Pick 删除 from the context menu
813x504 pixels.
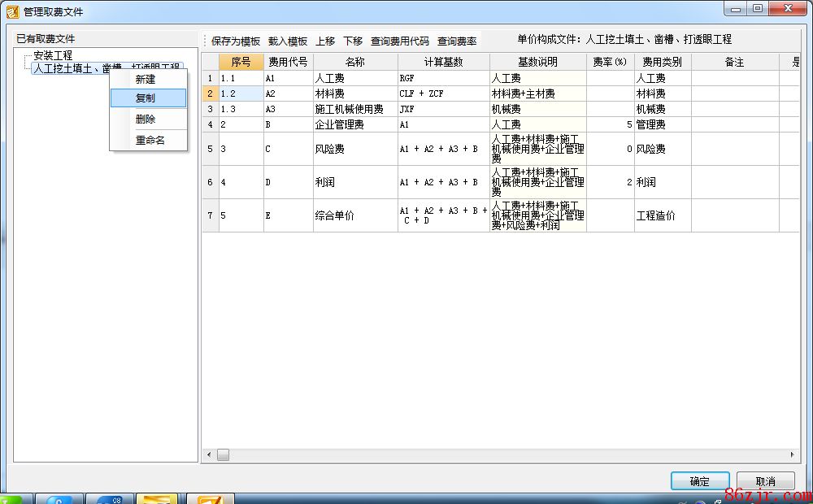tap(146, 119)
